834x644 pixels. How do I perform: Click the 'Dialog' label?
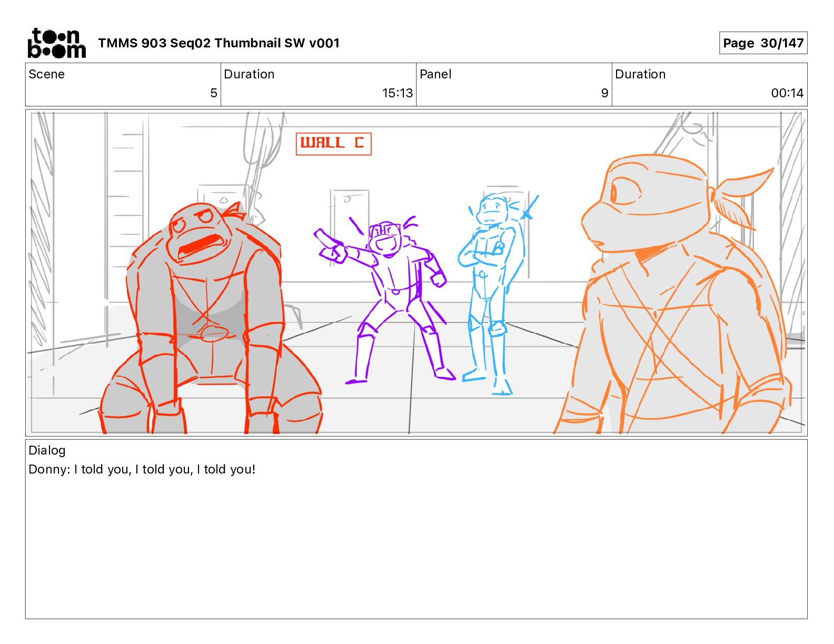[x=47, y=450]
